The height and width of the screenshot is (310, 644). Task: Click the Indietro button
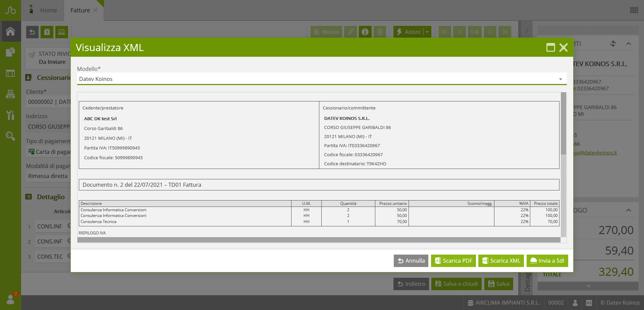[x=411, y=284]
